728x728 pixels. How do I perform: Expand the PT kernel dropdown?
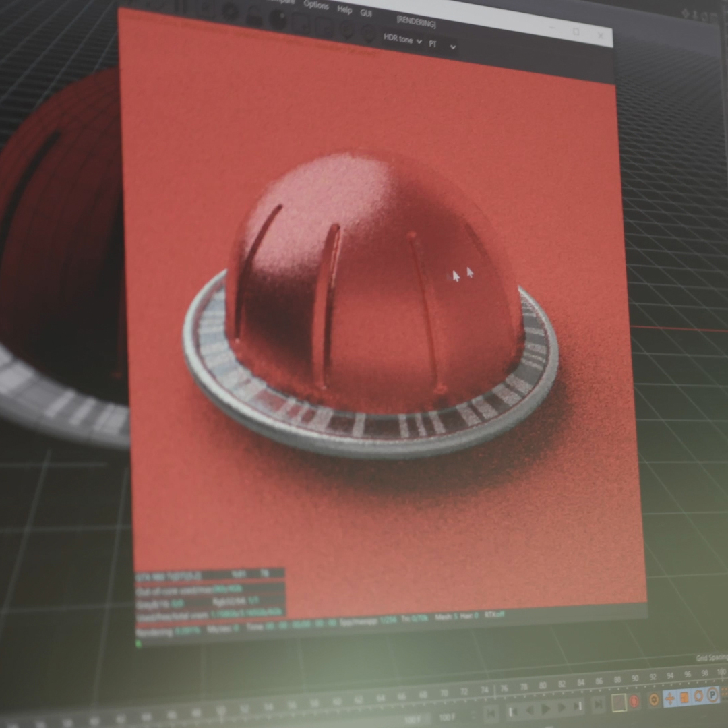coord(442,45)
